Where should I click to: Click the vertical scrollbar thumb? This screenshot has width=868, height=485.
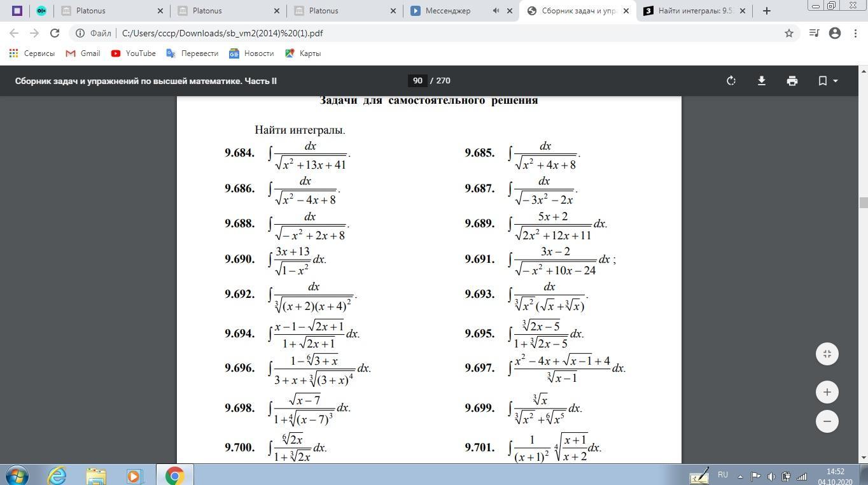tap(864, 203)
